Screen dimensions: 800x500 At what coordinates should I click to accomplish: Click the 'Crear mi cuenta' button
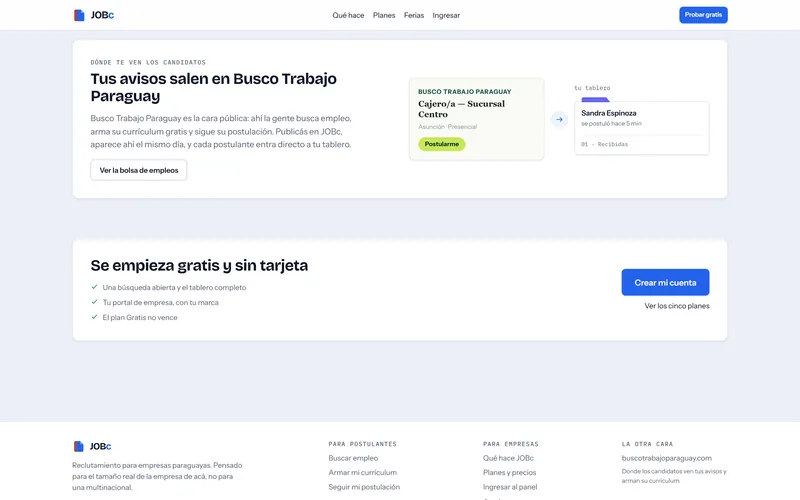point(665,282)
